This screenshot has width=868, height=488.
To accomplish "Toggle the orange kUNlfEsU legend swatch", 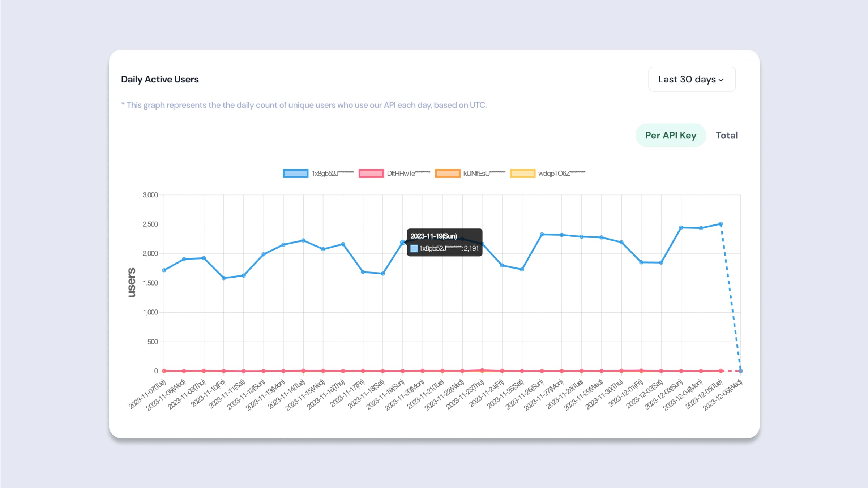I will tap(448, 174).
